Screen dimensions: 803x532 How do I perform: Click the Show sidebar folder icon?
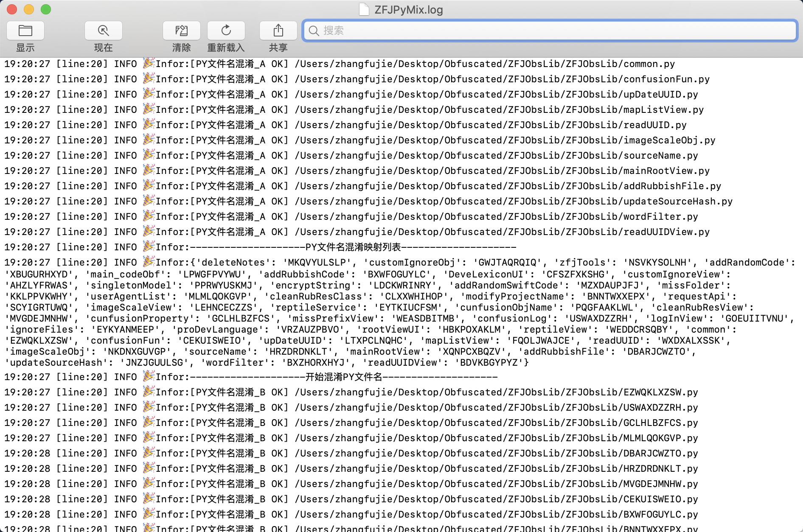(25, 31)
